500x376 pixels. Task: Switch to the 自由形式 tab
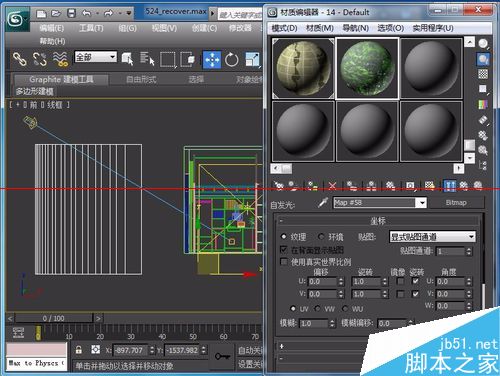(141, 79)
